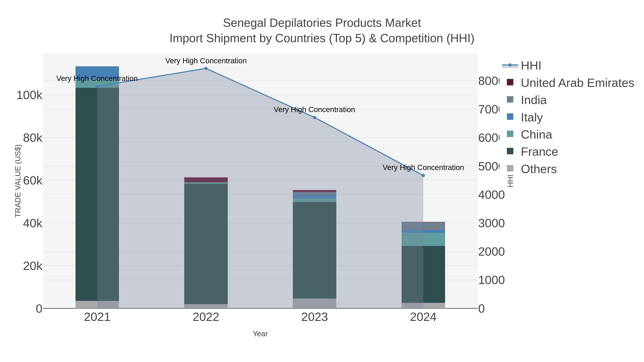This screenshot has height=362, width=644.
Task: Click the 4000 HHI axis tick label
Action: click(x=491, y=195)
